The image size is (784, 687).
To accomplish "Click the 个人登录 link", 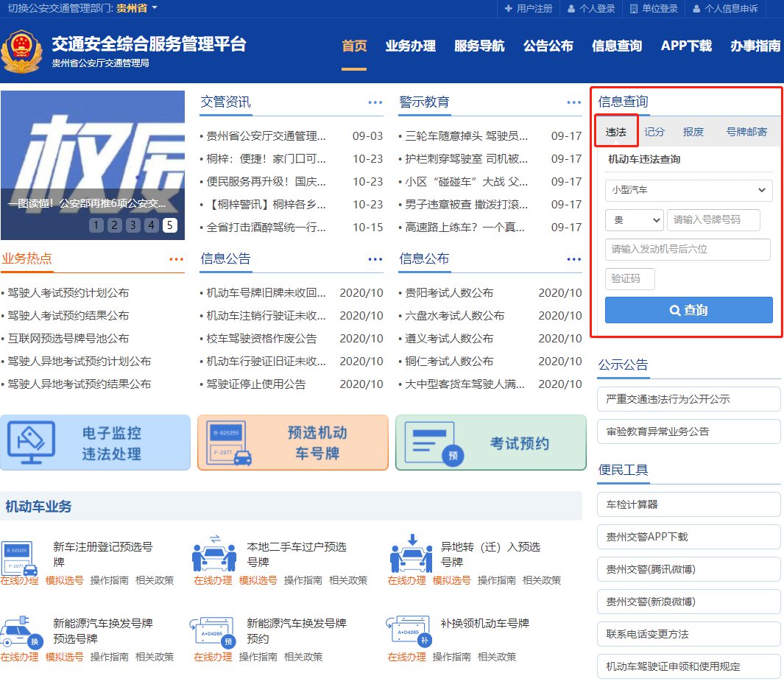I will 590,9.
